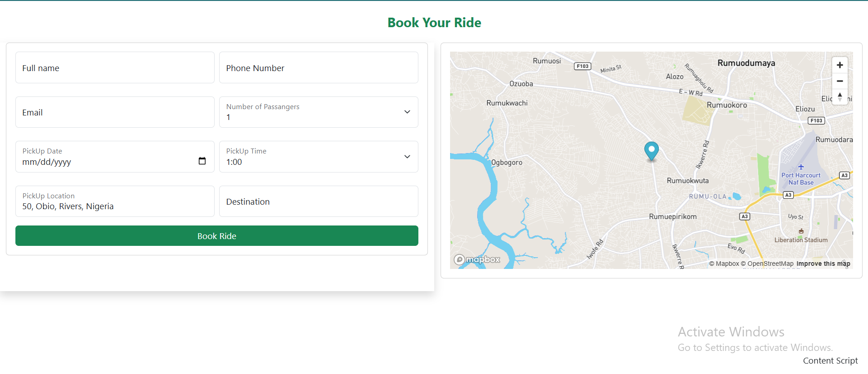Image resolution: width=868 pixels, height=374 pixels.
Task: Zoom out of the map
Action: pyautogui.click(x=839, y=81)
